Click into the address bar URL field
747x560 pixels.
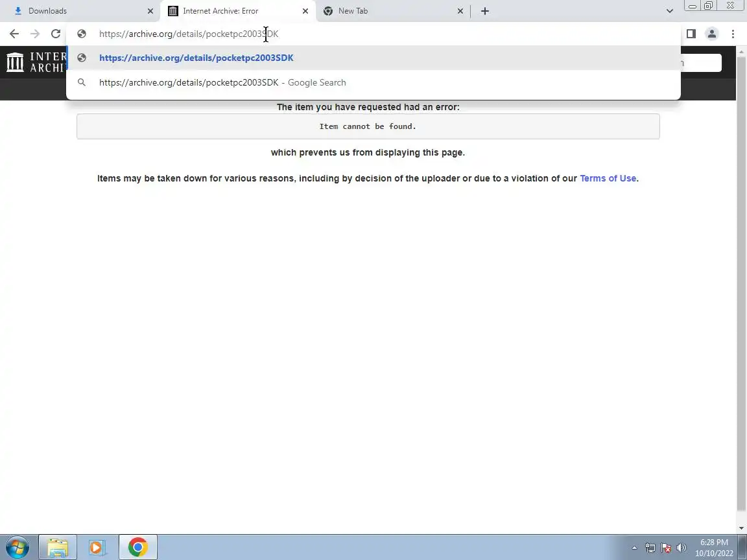[374, 34]
